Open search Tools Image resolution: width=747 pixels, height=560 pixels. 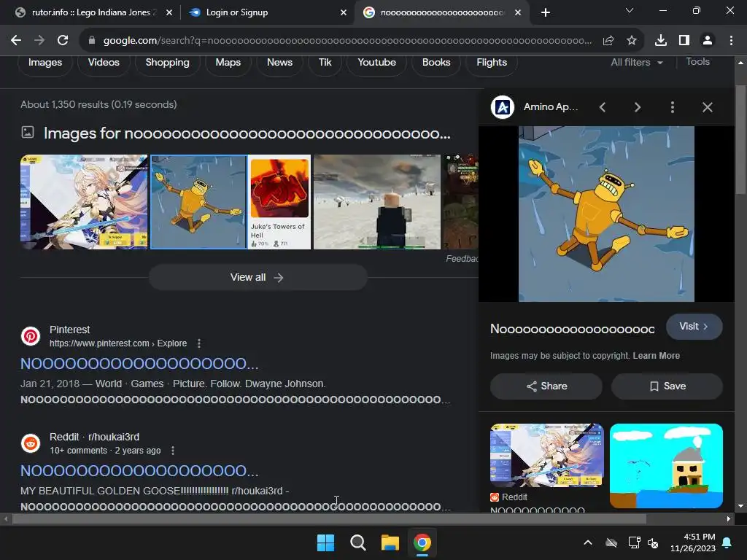pos(697,62)
